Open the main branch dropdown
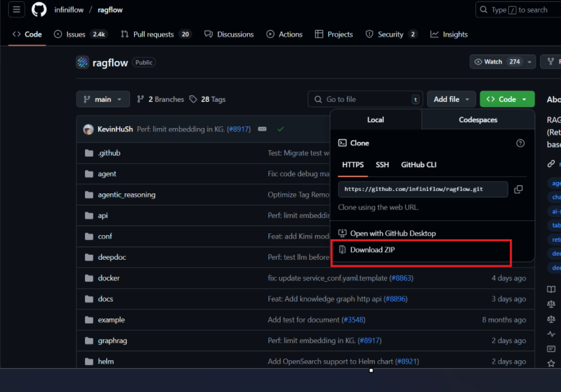 point(103,99)
